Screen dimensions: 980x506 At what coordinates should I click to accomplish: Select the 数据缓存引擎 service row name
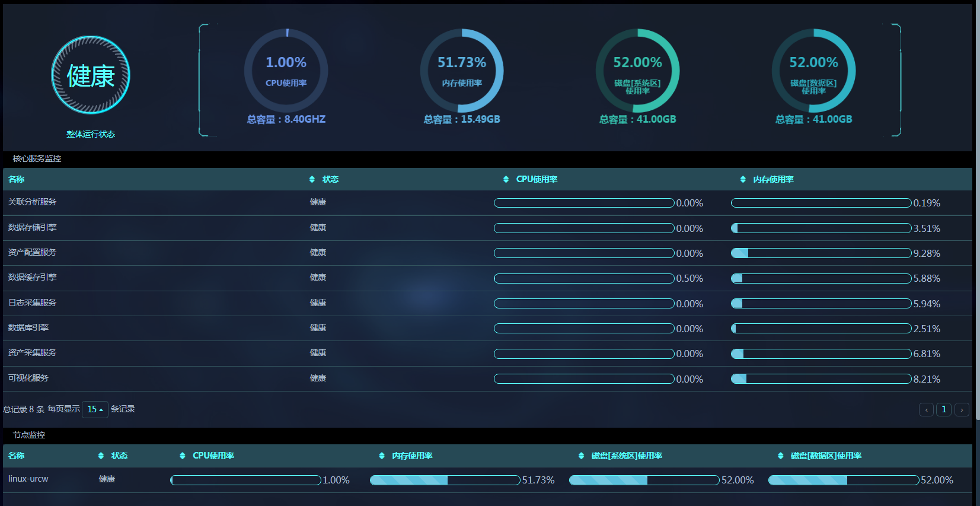32,278
